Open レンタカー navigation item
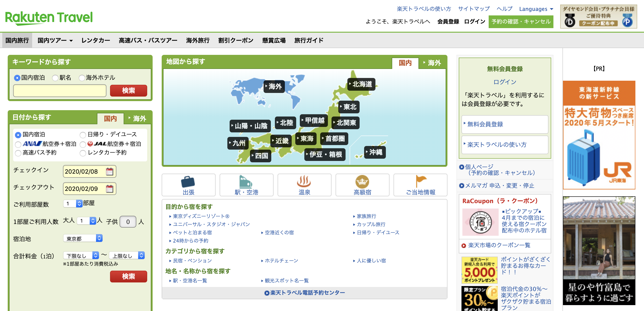The image size is (644, 311). click(96, 40)
